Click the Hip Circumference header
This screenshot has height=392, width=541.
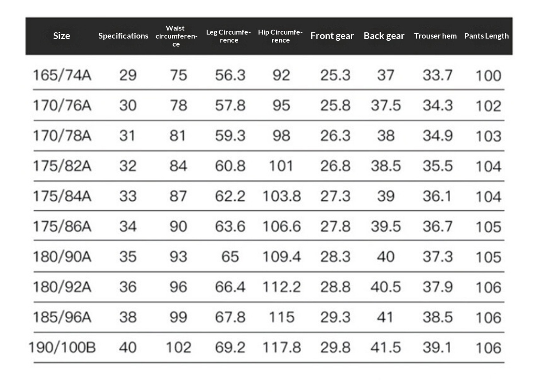(x=280, y=36)
